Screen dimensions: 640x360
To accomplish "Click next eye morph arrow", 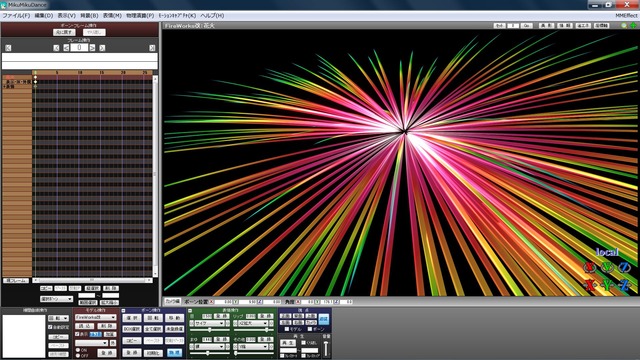I will pos(228,323).
